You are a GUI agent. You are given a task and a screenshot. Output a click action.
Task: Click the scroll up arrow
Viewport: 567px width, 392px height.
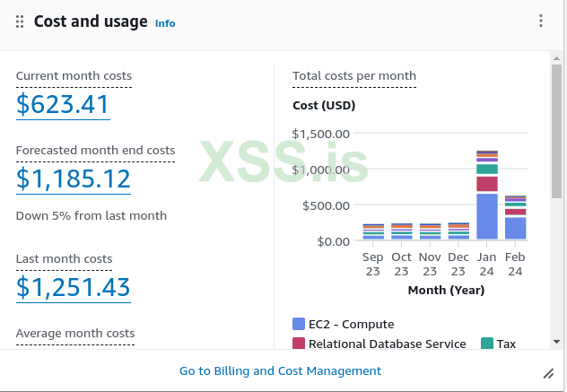[x=557, y=57]
